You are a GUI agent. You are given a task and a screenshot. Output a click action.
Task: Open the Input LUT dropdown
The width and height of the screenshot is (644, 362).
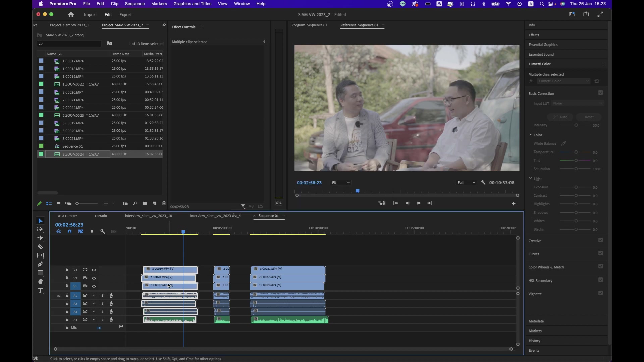pos(578,103)
